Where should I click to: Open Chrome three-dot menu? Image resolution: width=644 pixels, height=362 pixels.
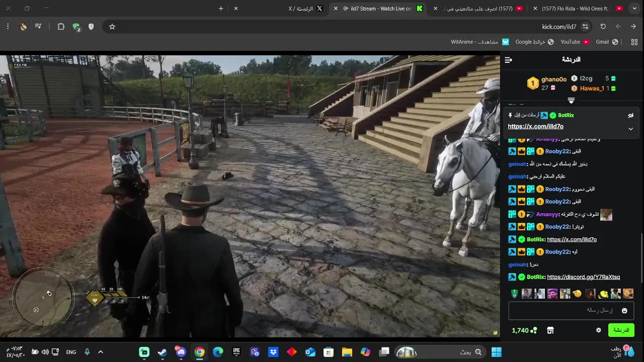tap(8, 27)
